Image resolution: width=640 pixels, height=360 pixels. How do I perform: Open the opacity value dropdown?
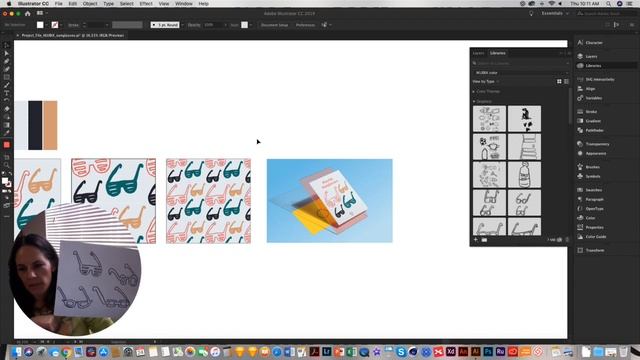[x=225, y=25]
